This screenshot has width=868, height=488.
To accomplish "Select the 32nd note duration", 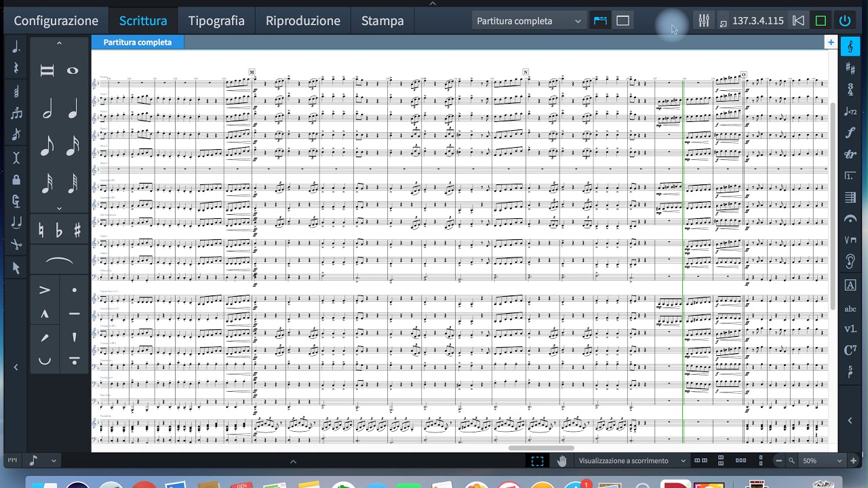I will tap(47, 184).
